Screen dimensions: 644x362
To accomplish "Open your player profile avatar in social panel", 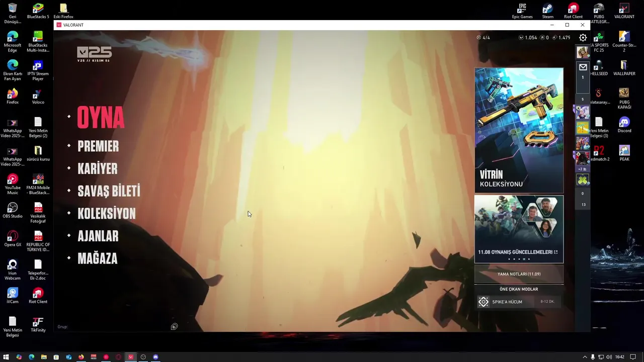I will pos(583,52).
